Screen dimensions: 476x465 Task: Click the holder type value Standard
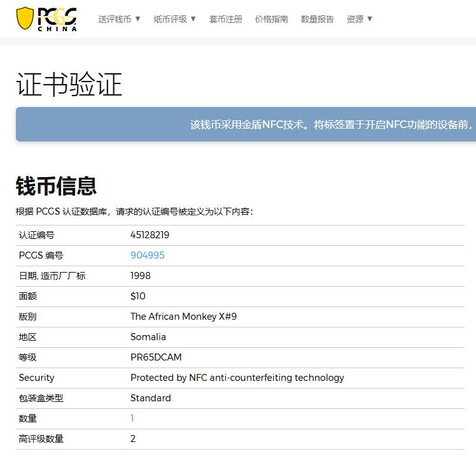(151, 398)
